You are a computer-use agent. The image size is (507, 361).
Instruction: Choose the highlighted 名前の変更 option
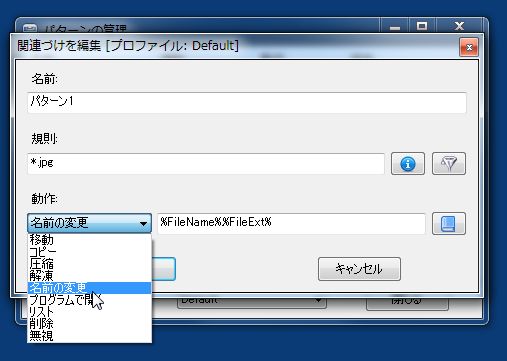pos(89,288)
